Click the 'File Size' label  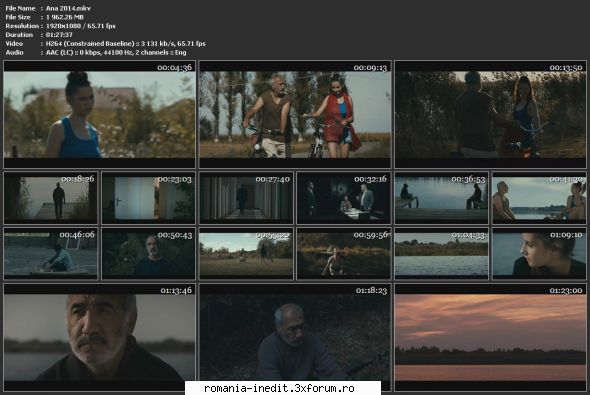tap(18, 17)
